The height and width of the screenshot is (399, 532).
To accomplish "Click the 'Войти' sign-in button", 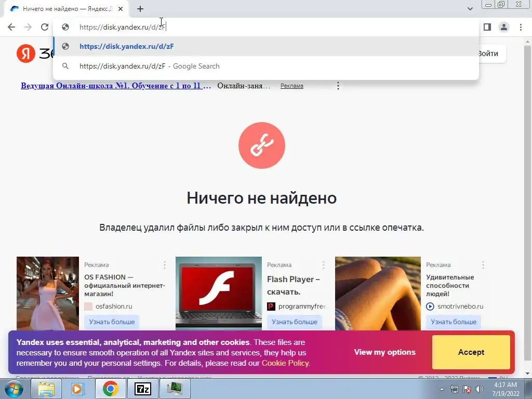I will pos(488,54).
